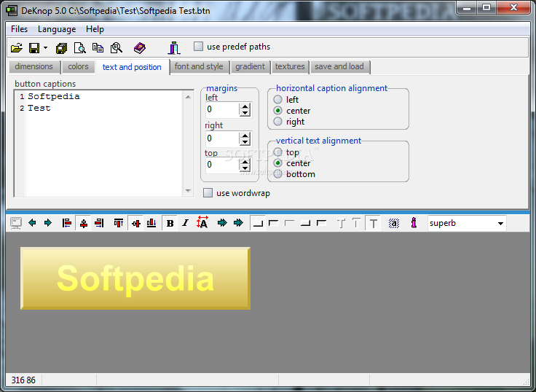Click the copy pages icon
The width and height of the screenshot is (536, 392).
98,48
